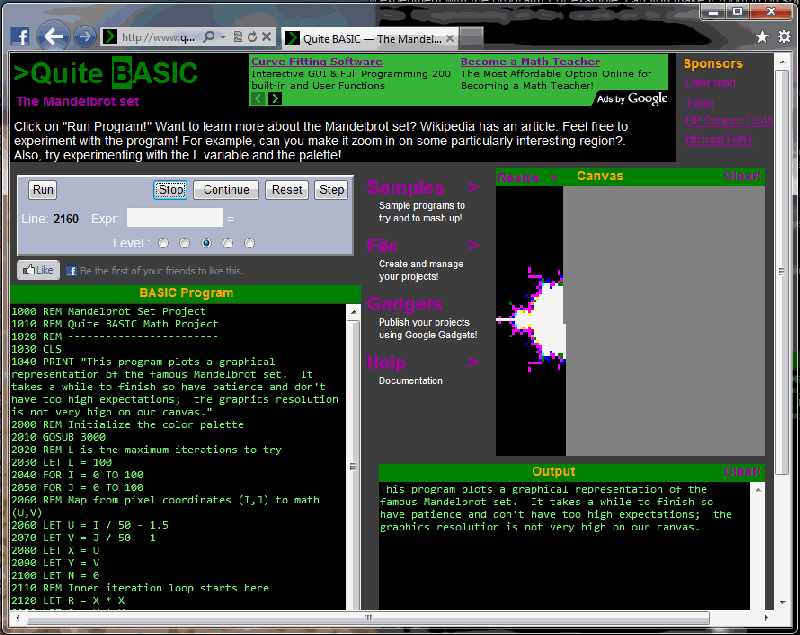
Task: Clear the Output panel with Clear!
Action: coord(742,472)
